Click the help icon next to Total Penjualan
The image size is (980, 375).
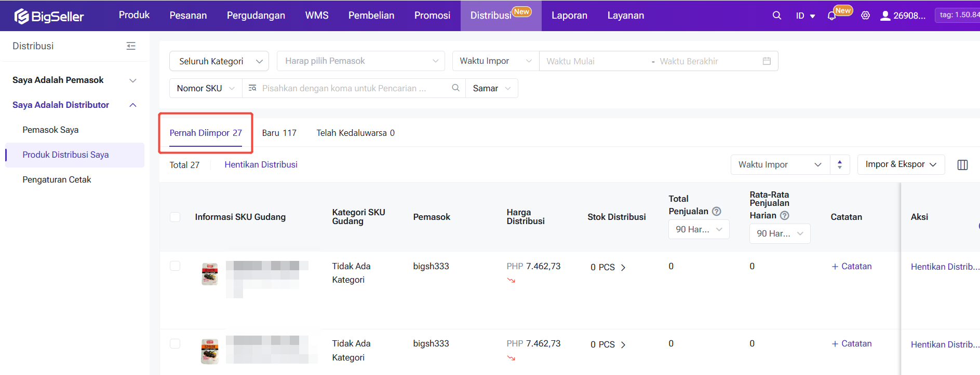pyautogui.click(x=717, y=211)
